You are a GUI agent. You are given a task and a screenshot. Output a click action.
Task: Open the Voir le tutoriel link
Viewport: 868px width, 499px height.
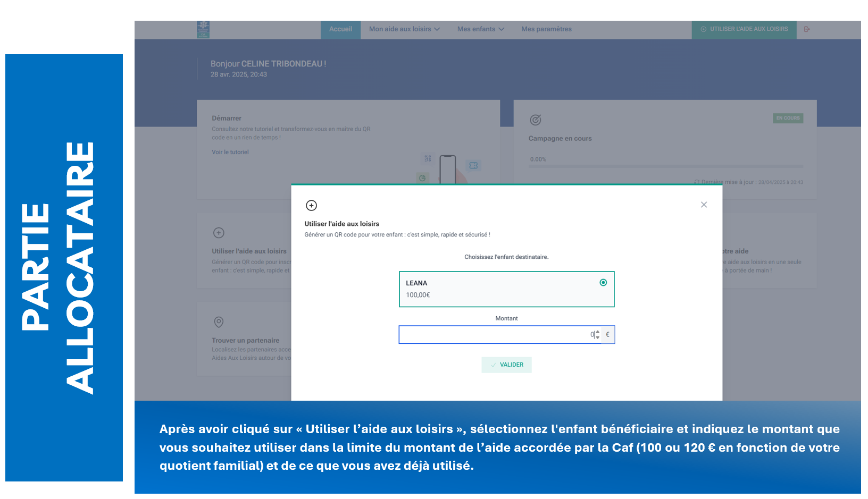(x=230, y=152)
